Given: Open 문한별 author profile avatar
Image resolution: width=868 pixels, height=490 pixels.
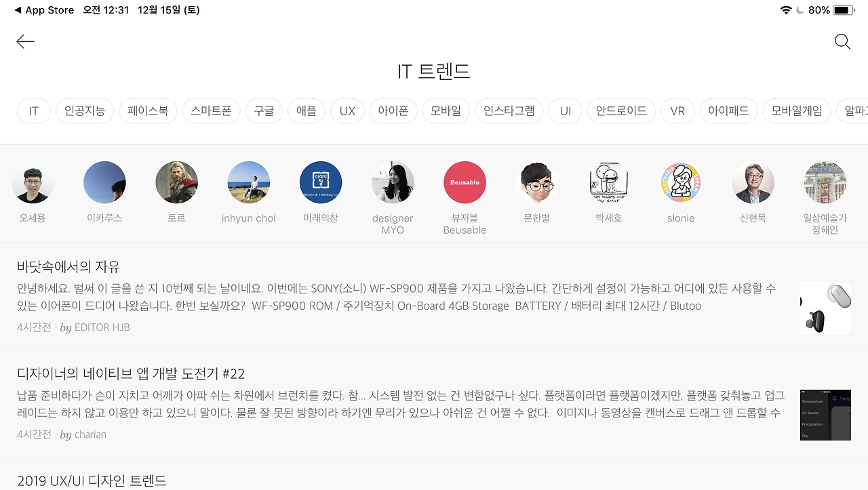Looking at the screenshot, I should (536, 182).
